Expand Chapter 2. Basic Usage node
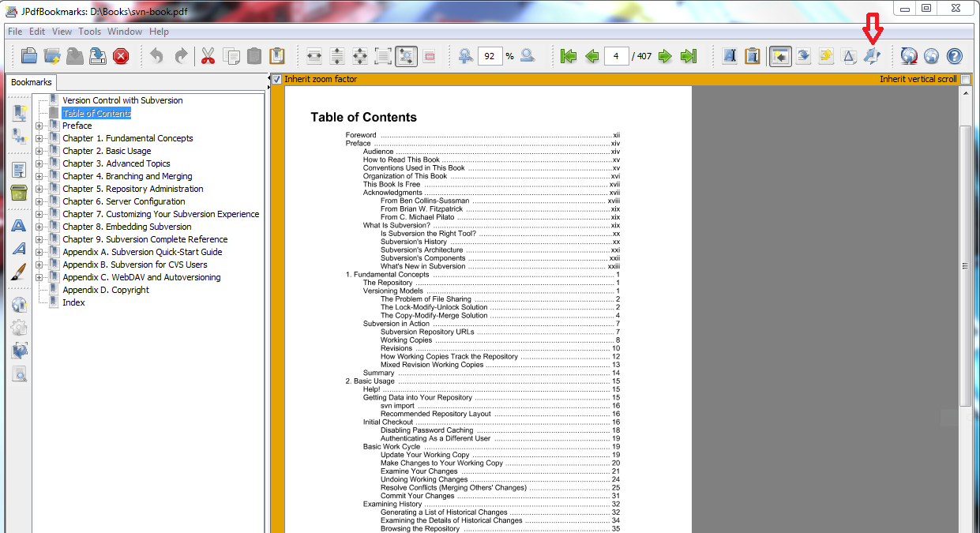This screenshot has width=980, height=533. pos(39,151)
